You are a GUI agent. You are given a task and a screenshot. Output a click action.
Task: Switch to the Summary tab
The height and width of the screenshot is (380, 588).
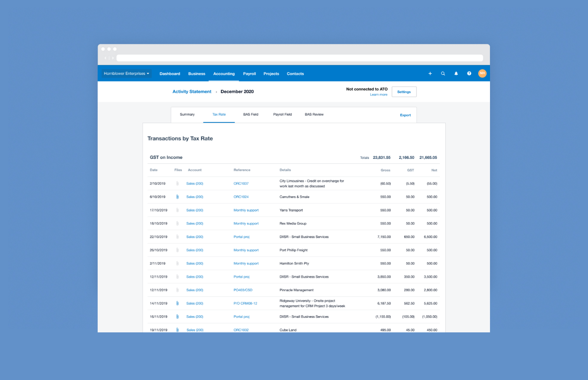[187, 115]
